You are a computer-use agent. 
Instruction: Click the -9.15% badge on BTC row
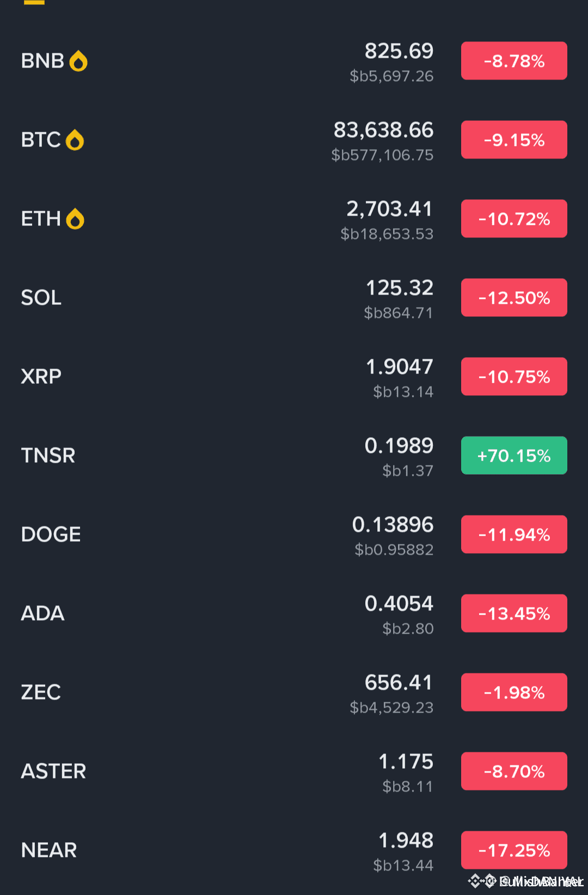click(x=514, y=140)
